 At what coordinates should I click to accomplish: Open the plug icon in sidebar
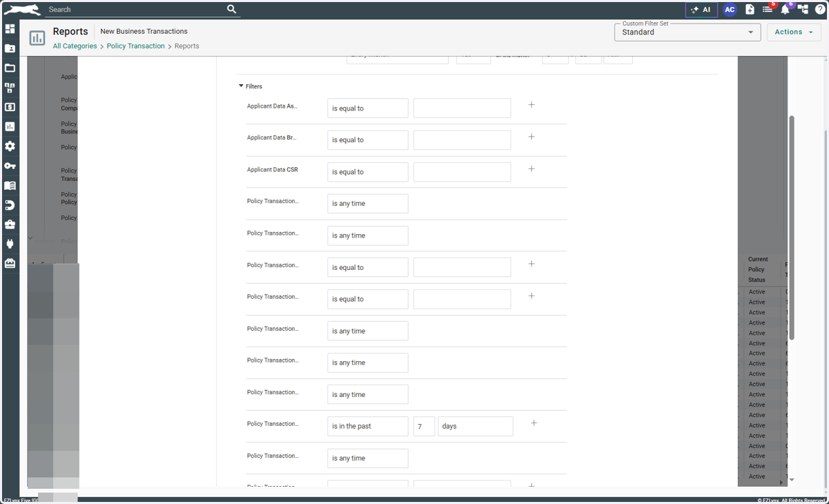10,244
